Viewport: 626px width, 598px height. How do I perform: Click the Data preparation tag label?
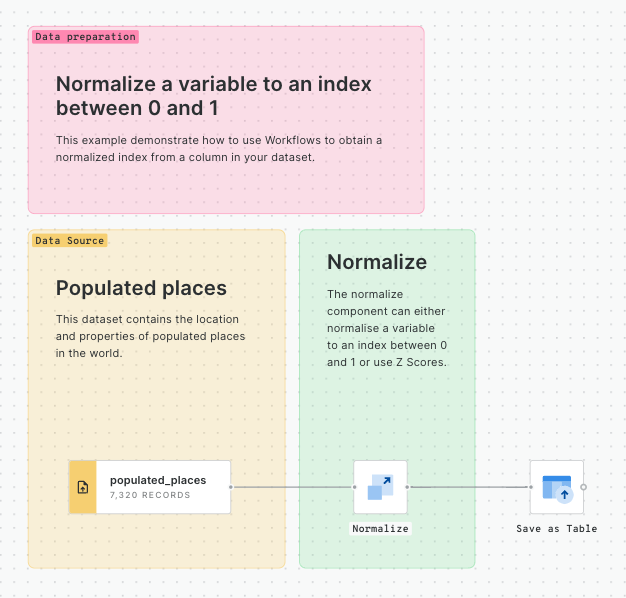(x=84, y=37)
